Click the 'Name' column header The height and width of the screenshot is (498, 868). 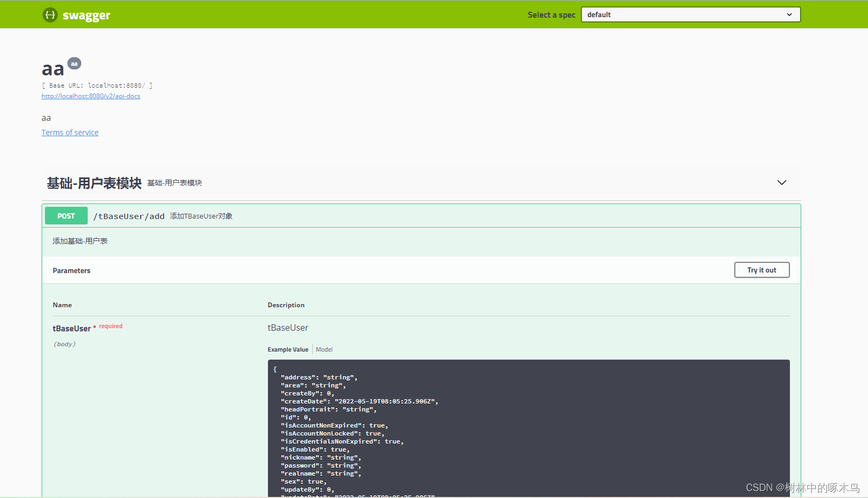[62, 305]
